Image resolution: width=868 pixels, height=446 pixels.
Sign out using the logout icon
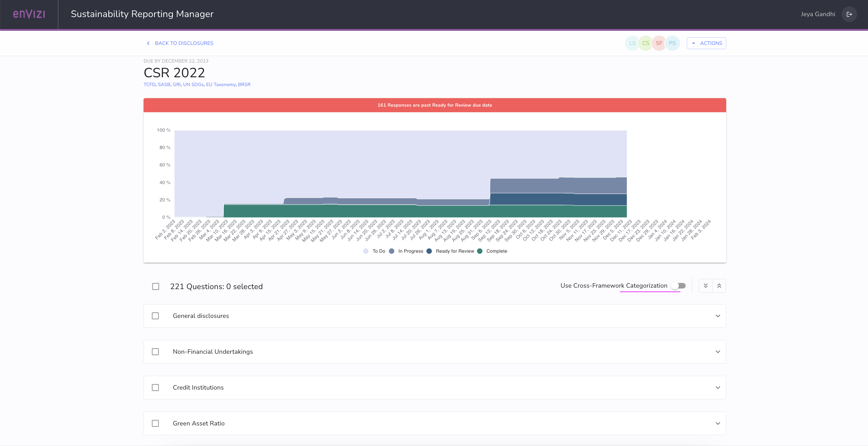click(x=850, y=14)
